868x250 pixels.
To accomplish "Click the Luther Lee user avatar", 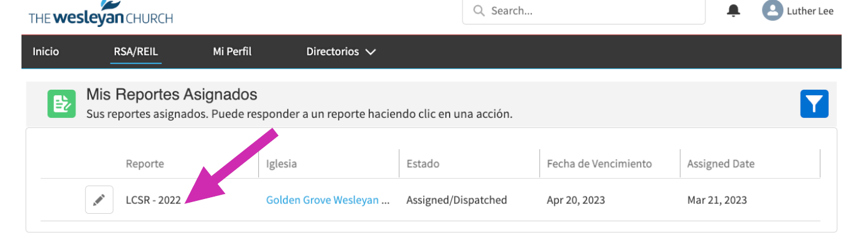I will point(772,10).
